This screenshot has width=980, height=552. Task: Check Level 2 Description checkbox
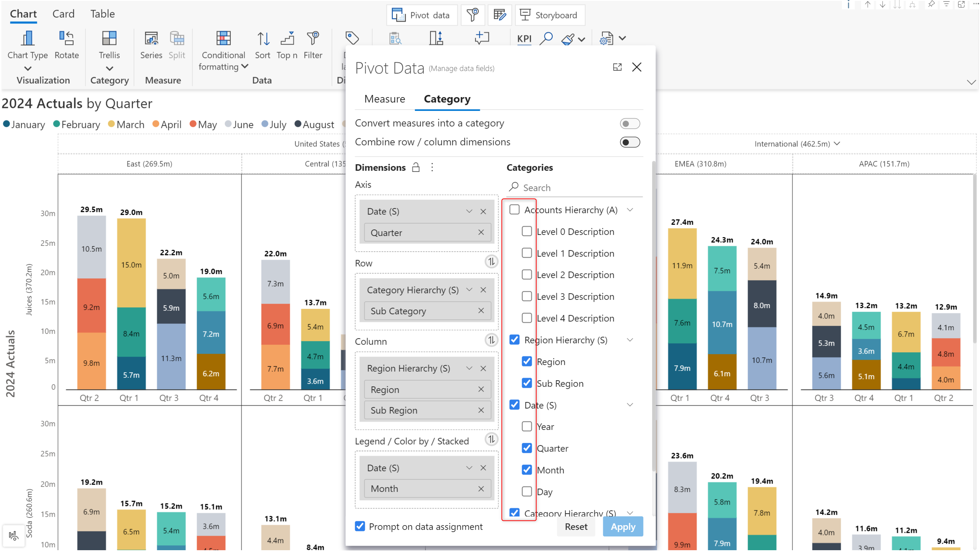[x=527, y=275]
